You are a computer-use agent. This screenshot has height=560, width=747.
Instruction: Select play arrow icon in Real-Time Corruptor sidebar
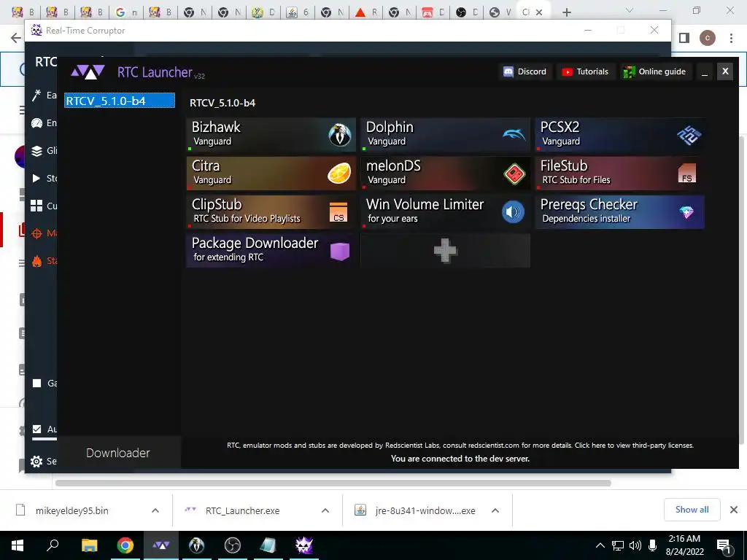click(x=36, y=178)
